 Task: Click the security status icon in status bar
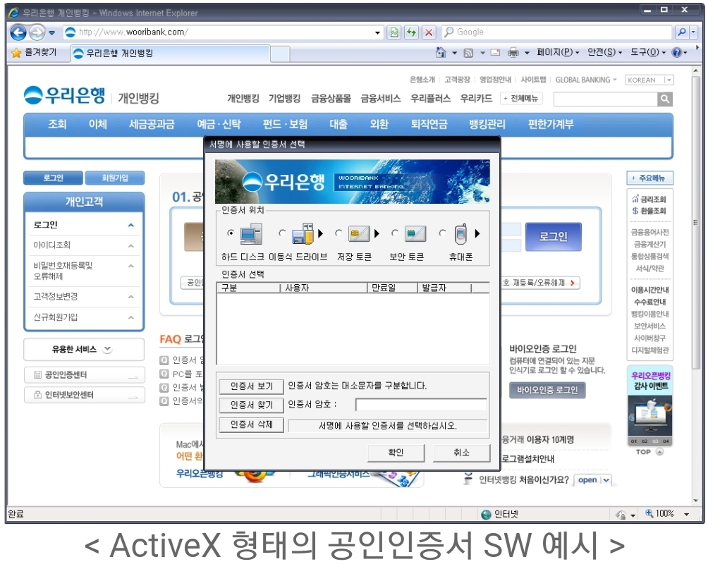pyautogui.click(x=621, y=515)
